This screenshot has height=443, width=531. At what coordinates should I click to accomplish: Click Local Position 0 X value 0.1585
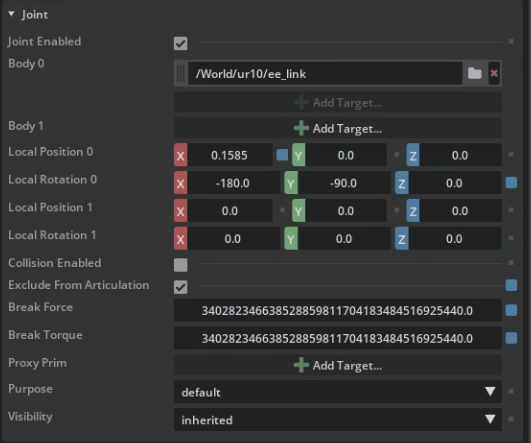tap(229, 155)
